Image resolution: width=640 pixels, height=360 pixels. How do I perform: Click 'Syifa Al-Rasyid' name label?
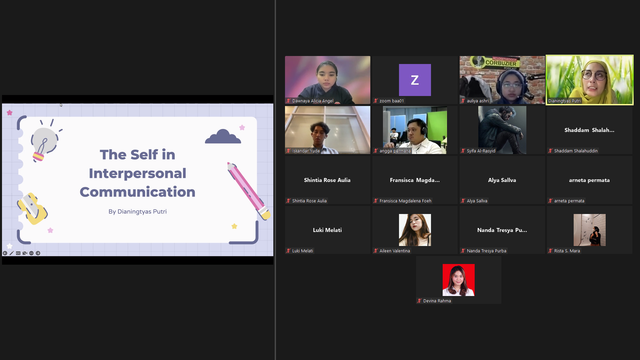(481, 151)
